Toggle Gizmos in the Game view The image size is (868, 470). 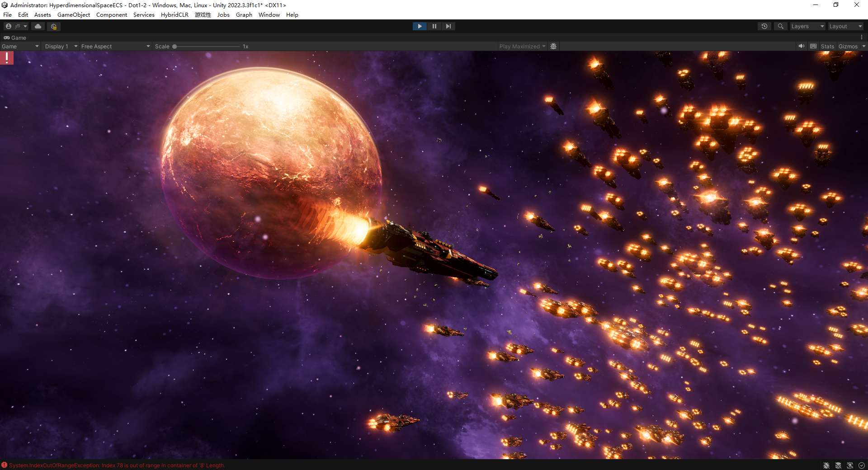coord(848,46)
